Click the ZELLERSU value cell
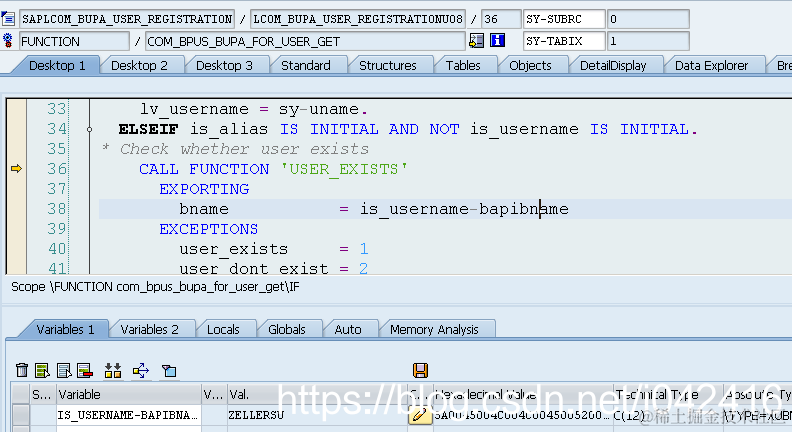 pos(316,415)
